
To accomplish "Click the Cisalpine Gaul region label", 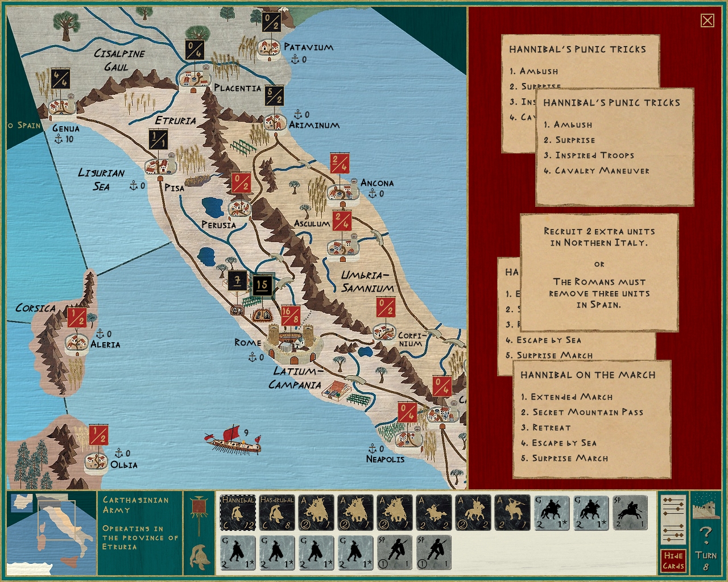I will click(x=119, y=60).
